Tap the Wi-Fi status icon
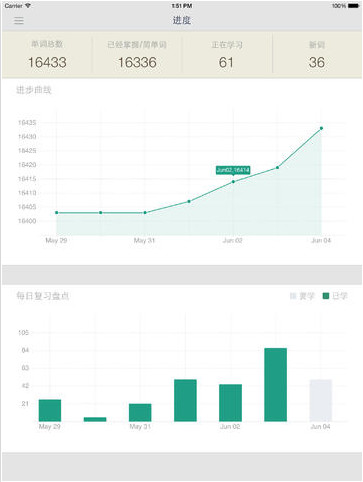This screenshot has width=363, height=482. tap(27, 6)
